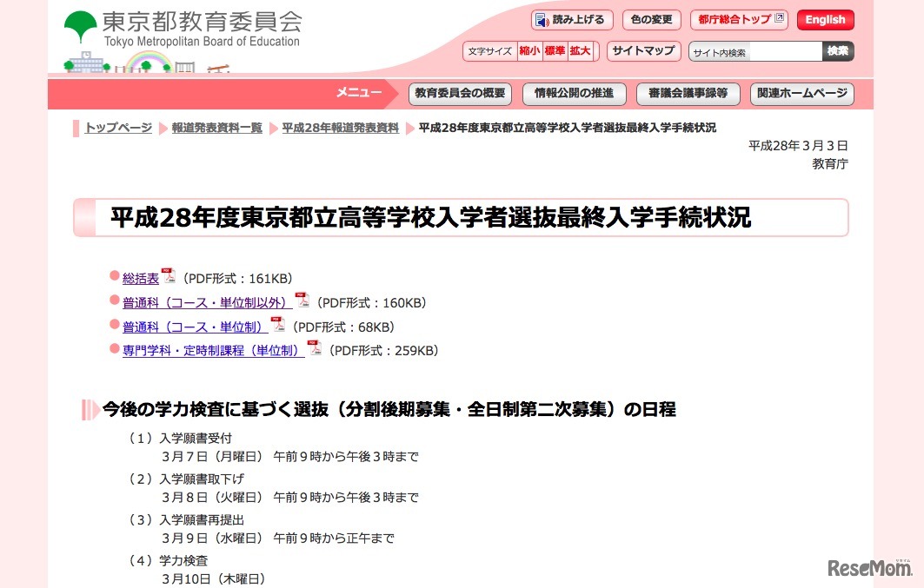Click the 検索 search button
924x588 pixels.
838,51
